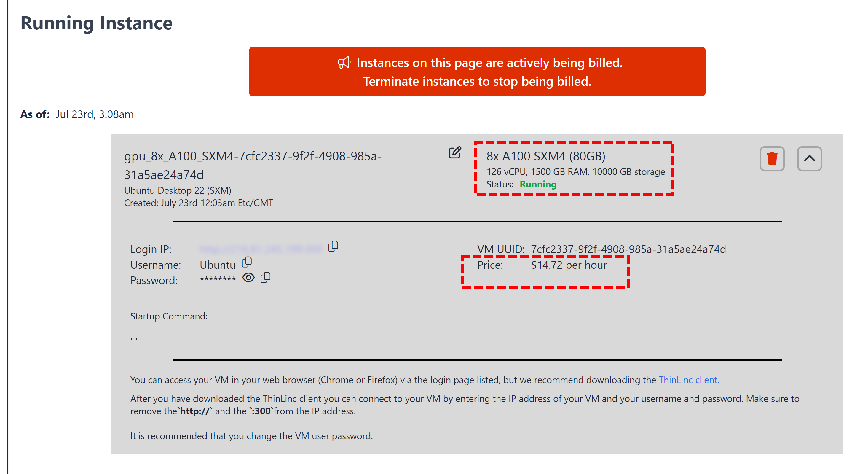This screenshot has height=474, width=868.
Task: Reveal the password with the eye icon
Action: tap(248, 277)
